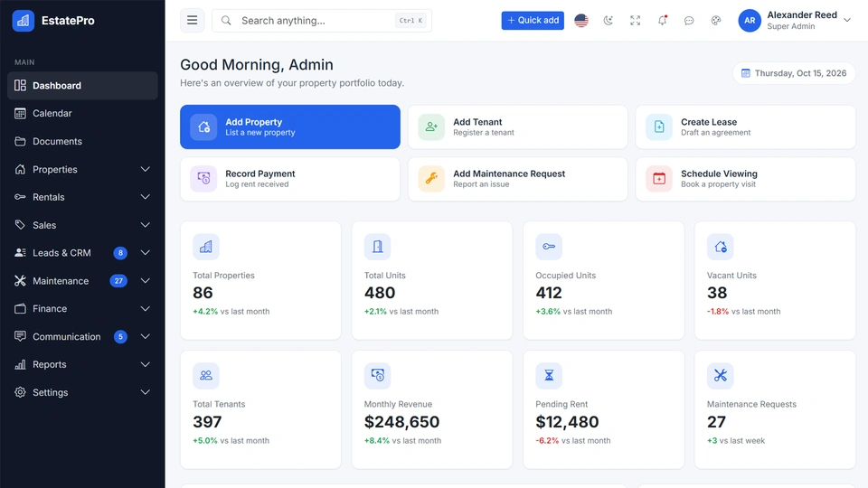Click the Record Payment quick action
The image size is (868, 488).
(290, 179)
